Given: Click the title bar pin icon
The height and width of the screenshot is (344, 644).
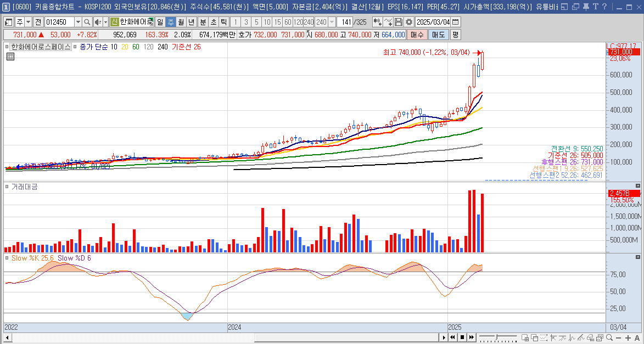Looking at the screenshot, I should pos(586,7).
